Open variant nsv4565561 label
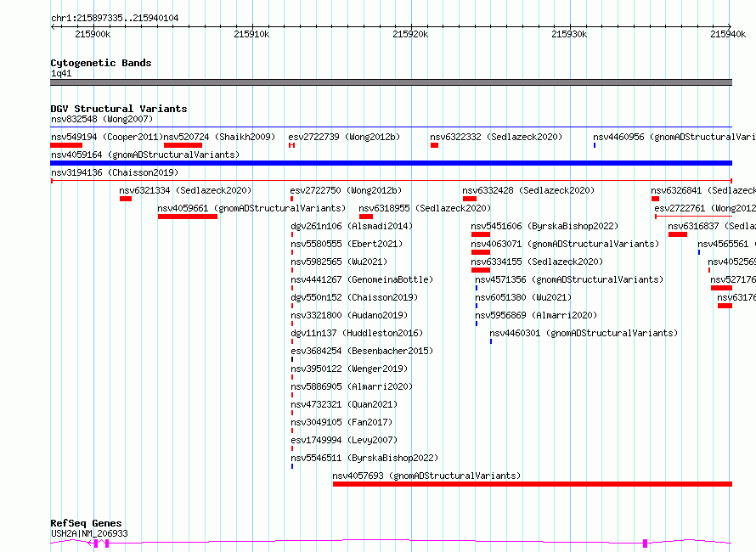 tap(726, 244)
